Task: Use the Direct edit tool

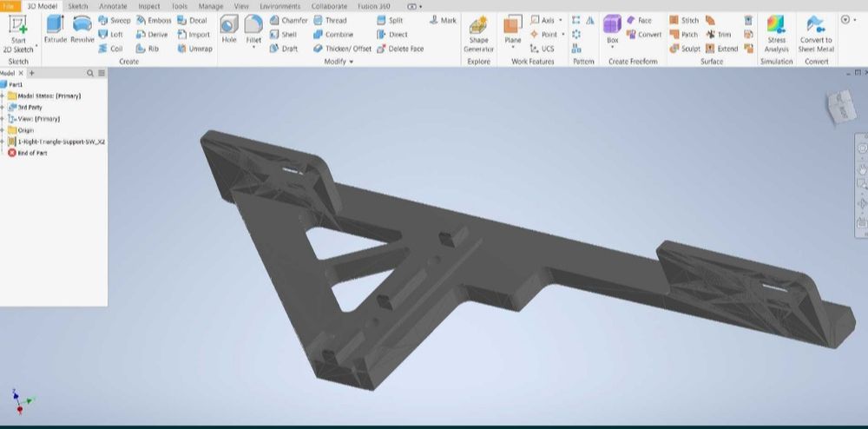Action: point(392,35)
